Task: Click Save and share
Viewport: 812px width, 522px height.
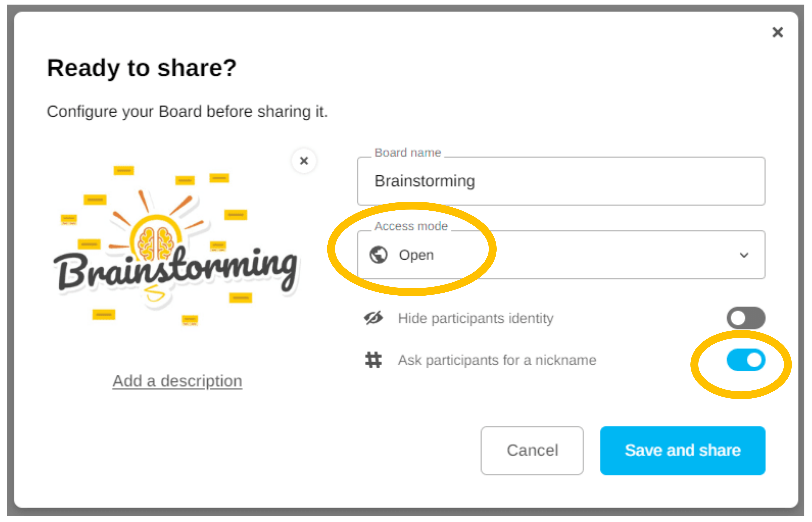Action: pos(682,450)
